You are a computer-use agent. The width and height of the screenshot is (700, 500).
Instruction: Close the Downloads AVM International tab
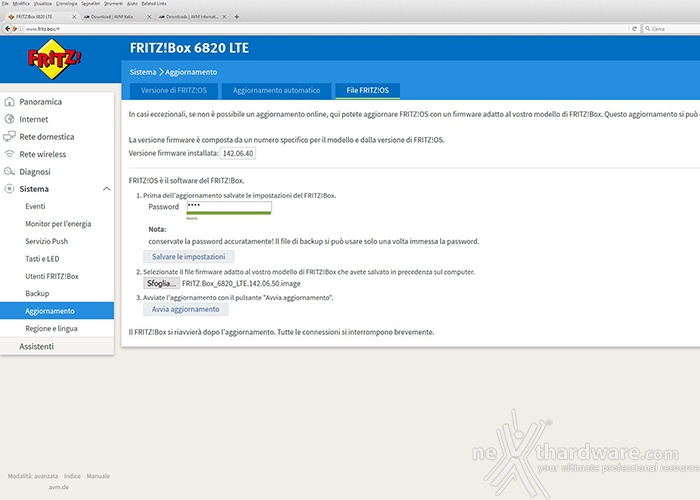point(224,17)
